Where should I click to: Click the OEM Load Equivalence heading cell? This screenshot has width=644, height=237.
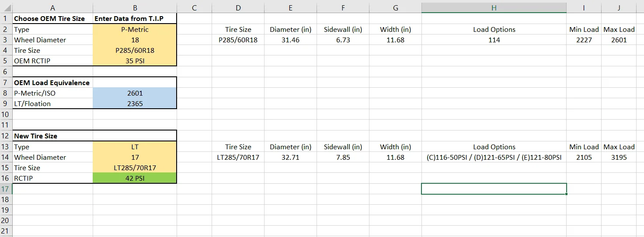pyautogui.click(x=52, y=83)
